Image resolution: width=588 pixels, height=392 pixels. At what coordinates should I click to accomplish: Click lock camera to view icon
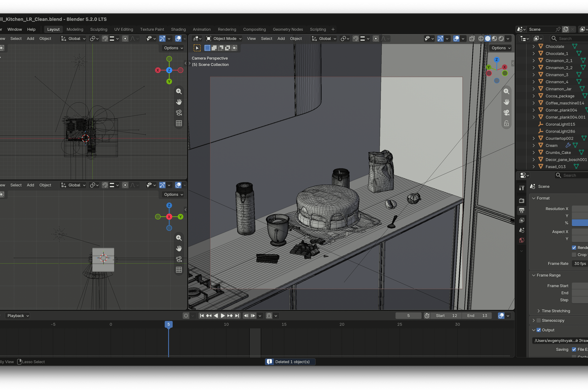[506, 124]
